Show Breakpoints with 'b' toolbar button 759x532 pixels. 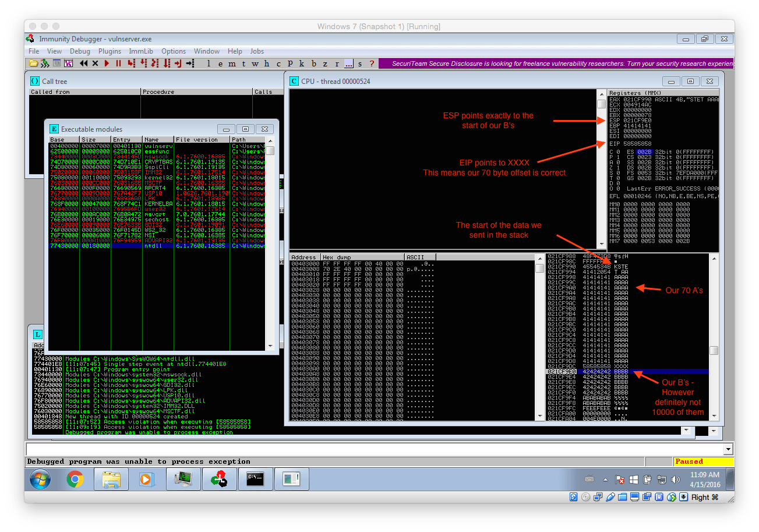[x=313, y=64]
